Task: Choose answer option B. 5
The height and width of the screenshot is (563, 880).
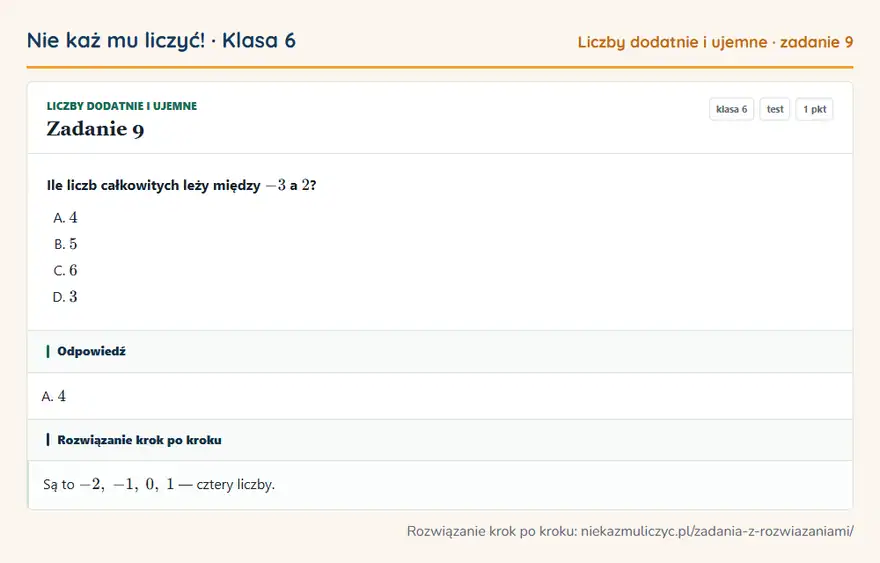Action: 65,244
